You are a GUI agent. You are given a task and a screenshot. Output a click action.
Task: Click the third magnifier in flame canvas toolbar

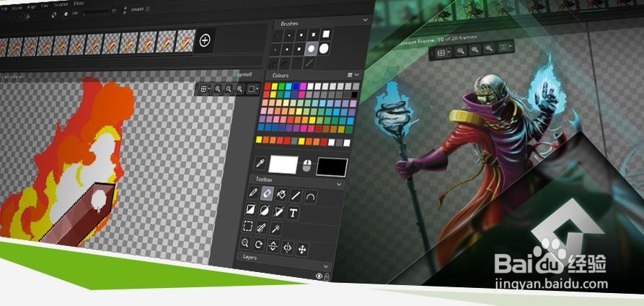click(x=239, y=89)
